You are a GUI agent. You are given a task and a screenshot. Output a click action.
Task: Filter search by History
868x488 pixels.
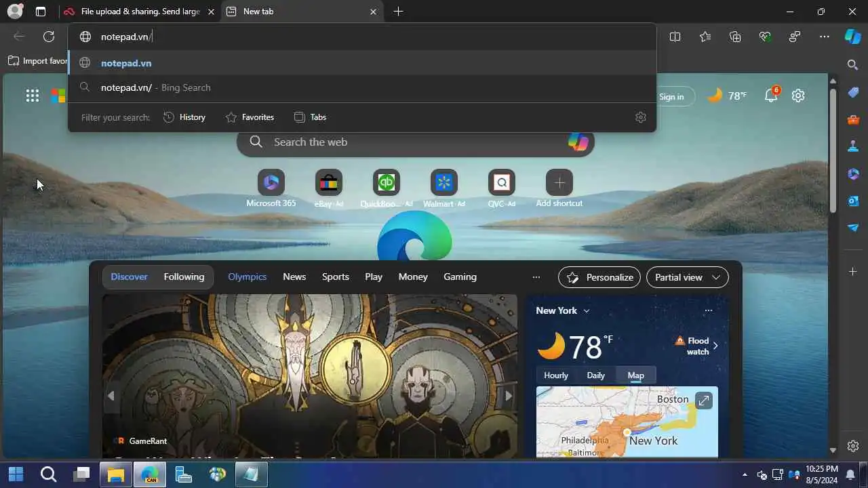tap(184, 117)
